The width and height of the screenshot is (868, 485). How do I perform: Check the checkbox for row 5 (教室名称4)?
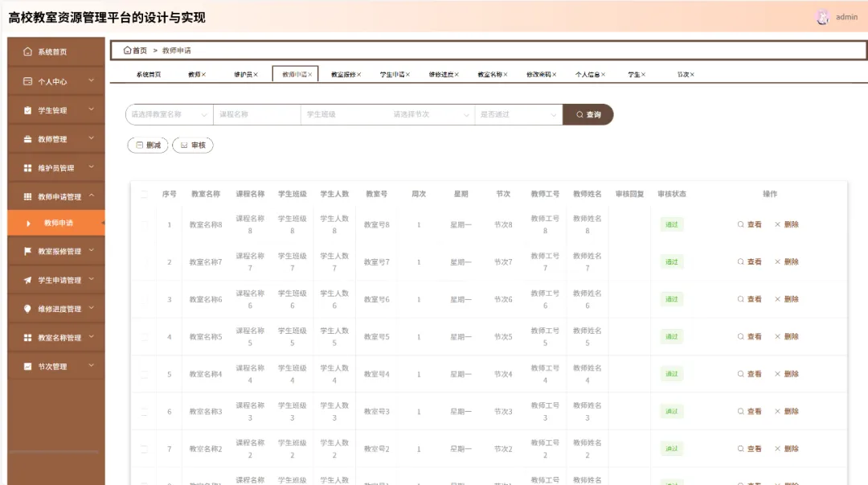click(x=145, y=374)
